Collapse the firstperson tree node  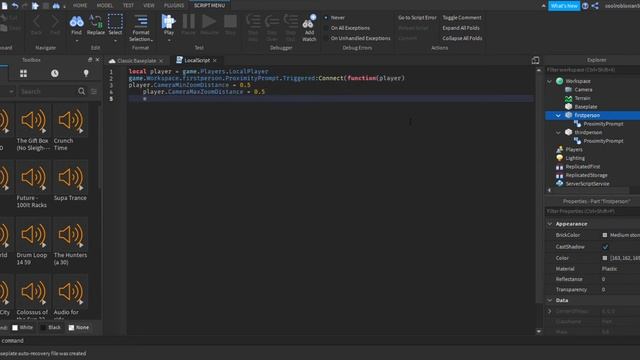point(558,116)
